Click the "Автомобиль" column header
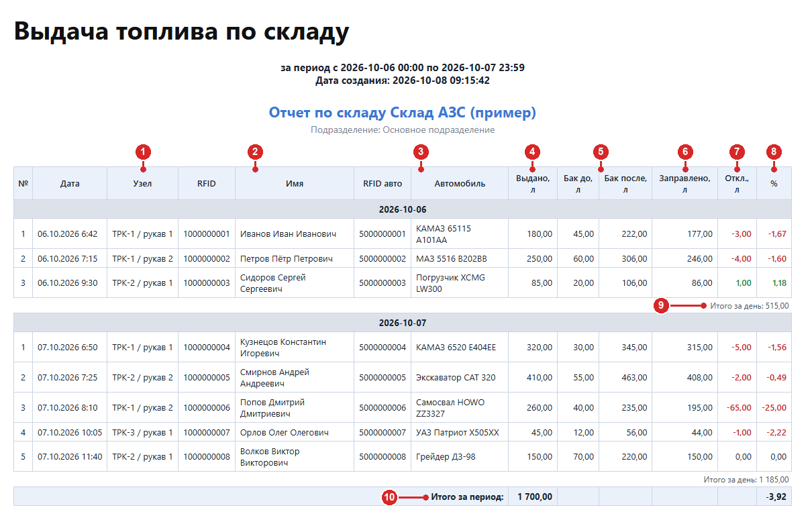Screen dimensions: 812x518 460,183
